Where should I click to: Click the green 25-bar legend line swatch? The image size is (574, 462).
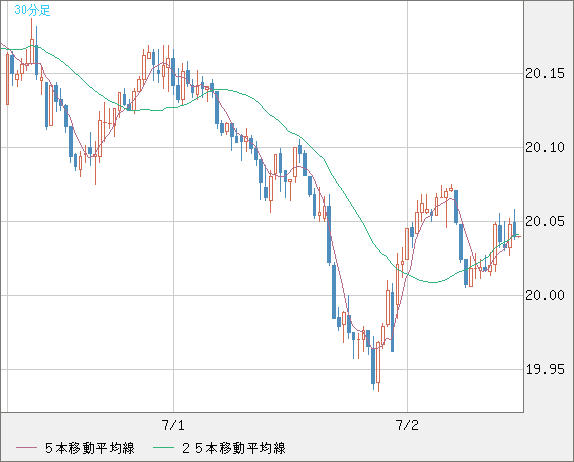163,448
